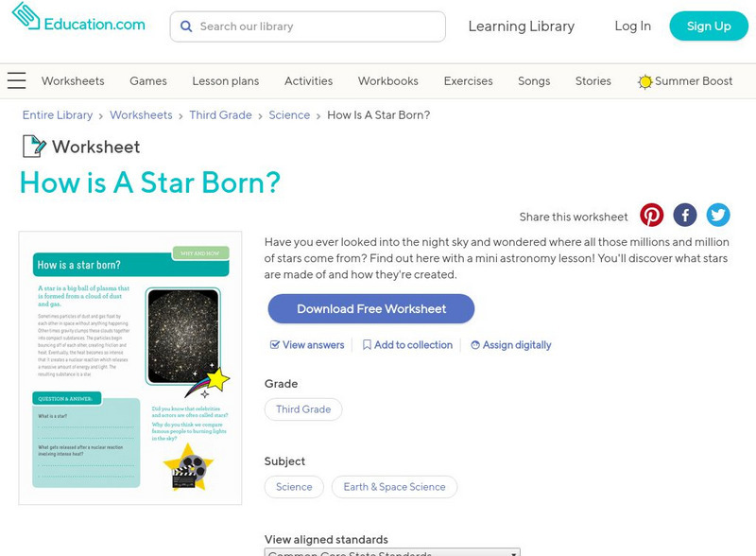Viewport: 756px width, 556px height.
Task: Click the Worksheet document icon
Action: tap(30, 146)
